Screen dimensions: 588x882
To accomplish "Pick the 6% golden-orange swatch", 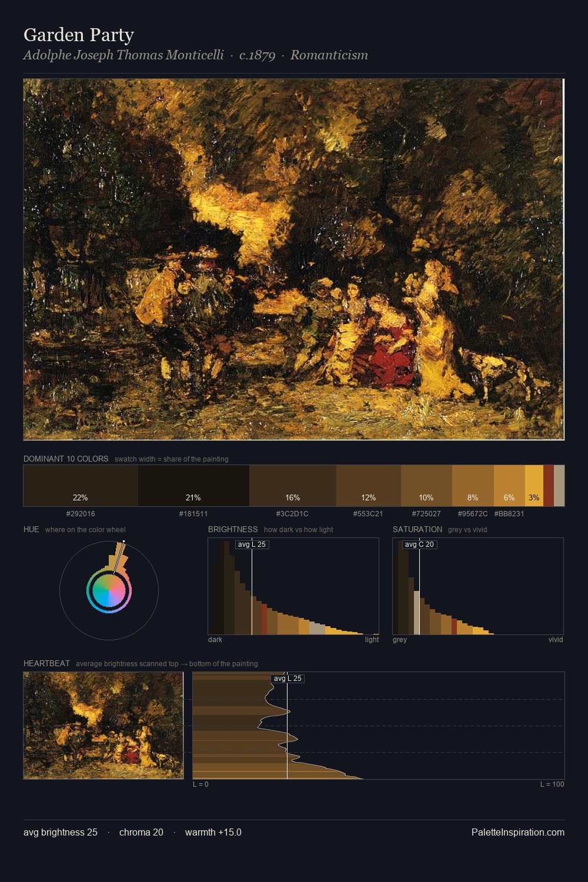I will (509, 486).
